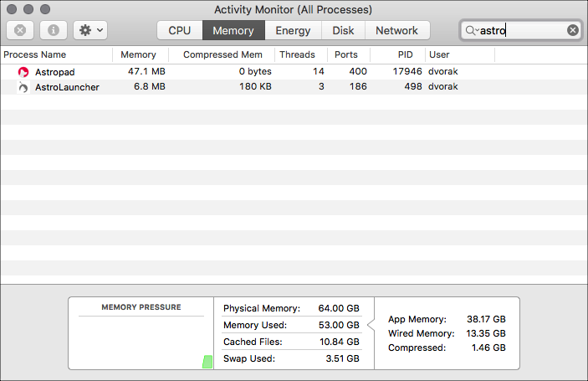
Task: Click the search field containing 'astro'
Action: (521, 30)
